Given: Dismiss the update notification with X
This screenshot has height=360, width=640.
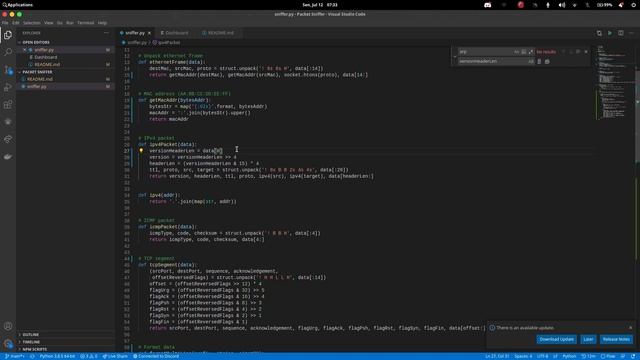Looking at the screenshot, I should pos(630,328).
